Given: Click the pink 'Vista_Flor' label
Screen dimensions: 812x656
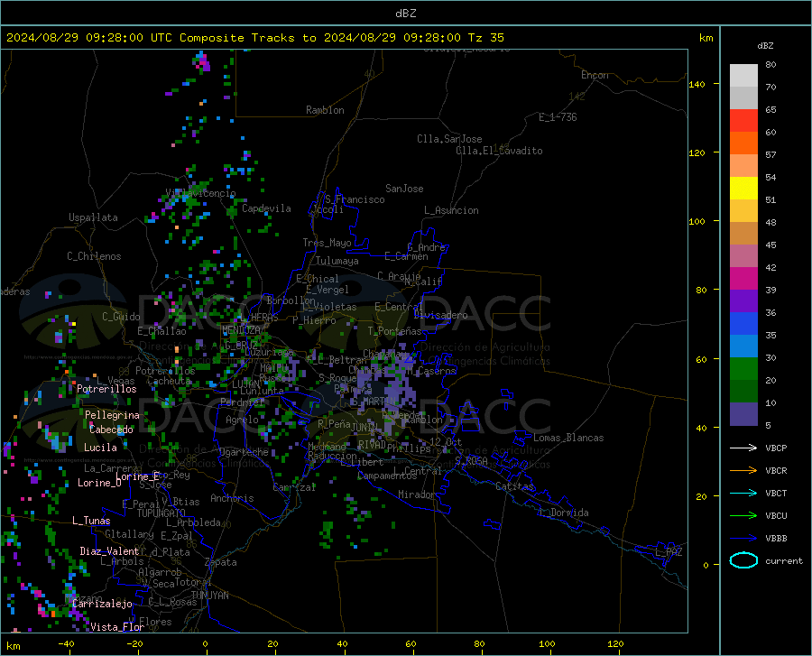Looking at the screenshot, I should pyautogui.click(x=117, y=627).
